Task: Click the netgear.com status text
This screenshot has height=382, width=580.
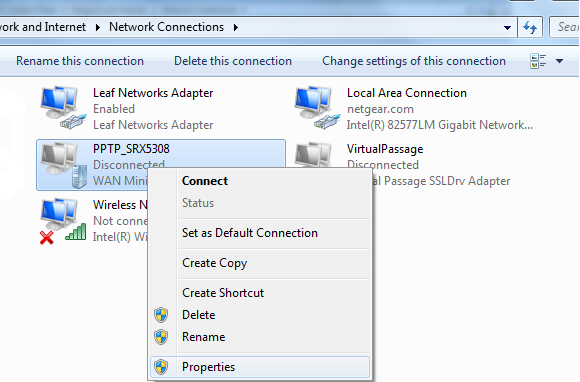Action: 380,109
